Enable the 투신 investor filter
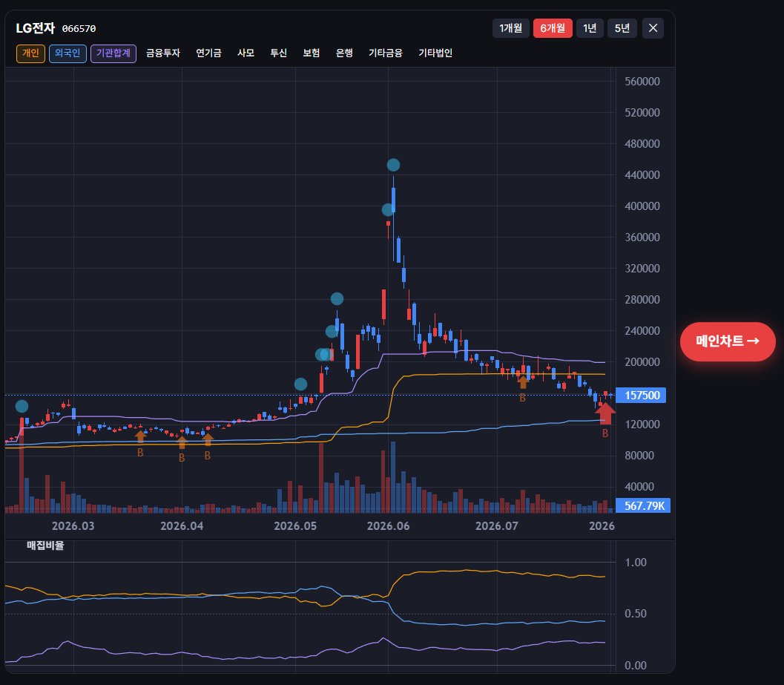Image resolution: width=784 pixels, height=685 pixels. tap(278, 53)
